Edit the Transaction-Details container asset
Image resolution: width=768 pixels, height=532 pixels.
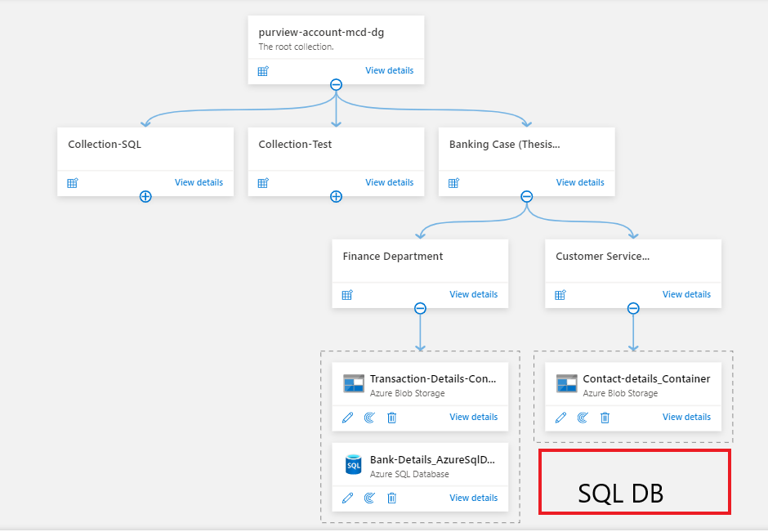coord(347,417)
